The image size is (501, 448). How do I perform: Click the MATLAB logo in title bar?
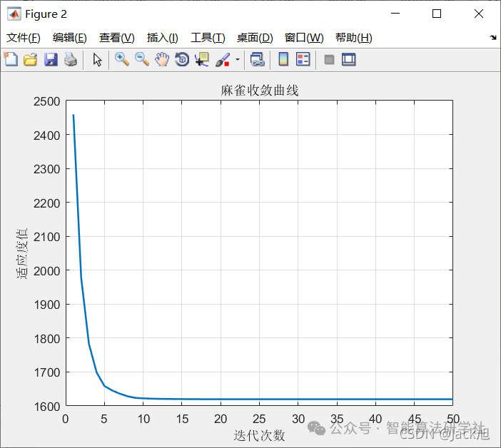coord(14,14)
